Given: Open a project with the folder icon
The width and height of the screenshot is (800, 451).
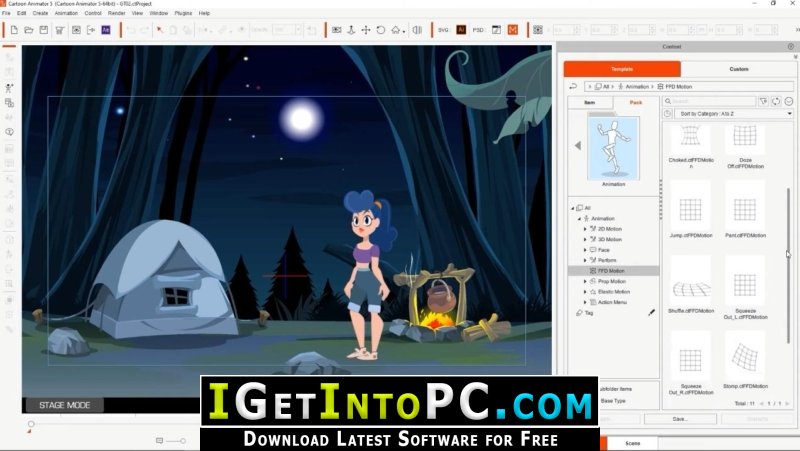Looking at the screenshot, I should 29,30.
